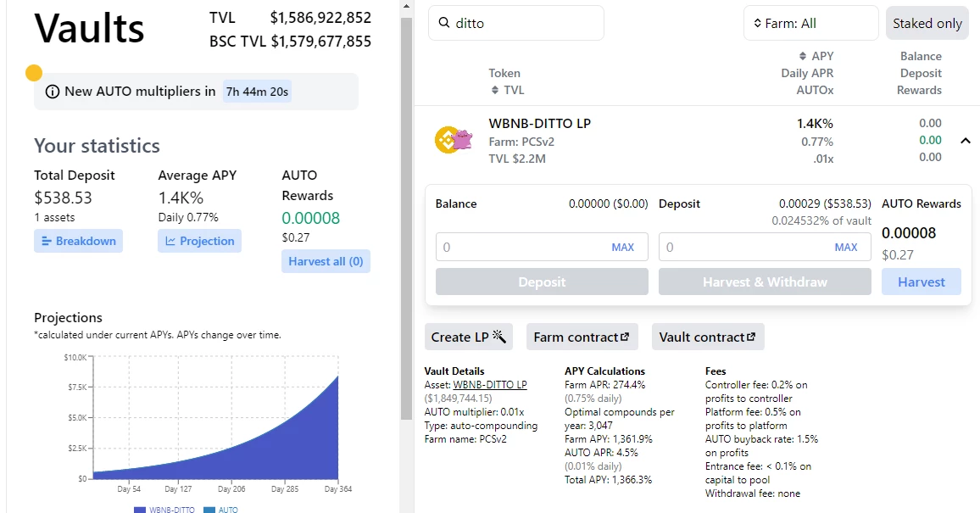Click the Balance amount input field

(542, 247)
